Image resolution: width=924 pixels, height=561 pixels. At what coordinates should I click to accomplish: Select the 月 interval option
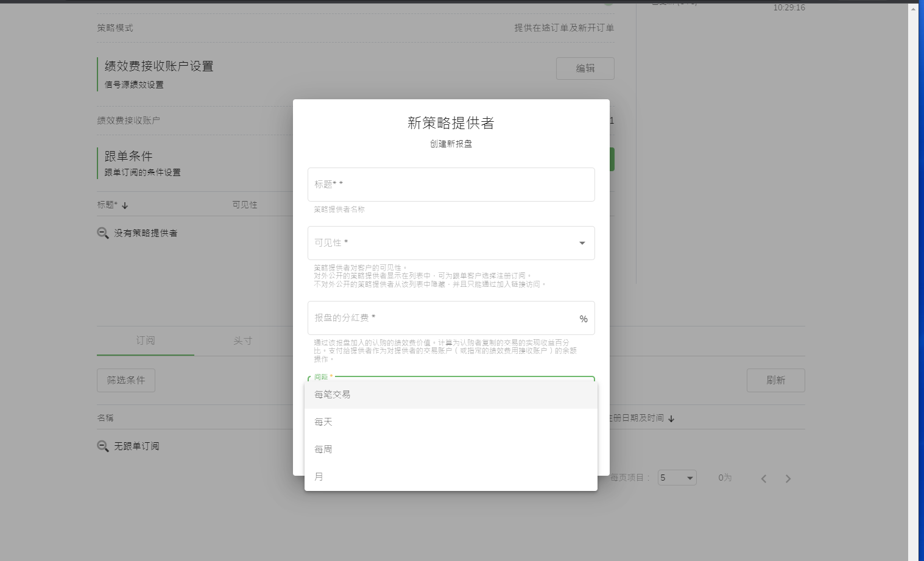point(451,477)
